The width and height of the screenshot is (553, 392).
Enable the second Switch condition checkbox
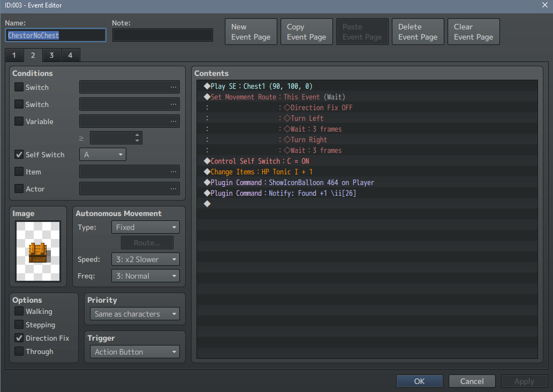tap(19, 104)
